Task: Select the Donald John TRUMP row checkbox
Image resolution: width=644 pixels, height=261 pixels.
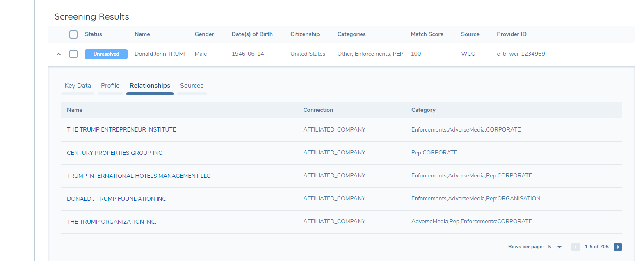Action: pos(73,54)
